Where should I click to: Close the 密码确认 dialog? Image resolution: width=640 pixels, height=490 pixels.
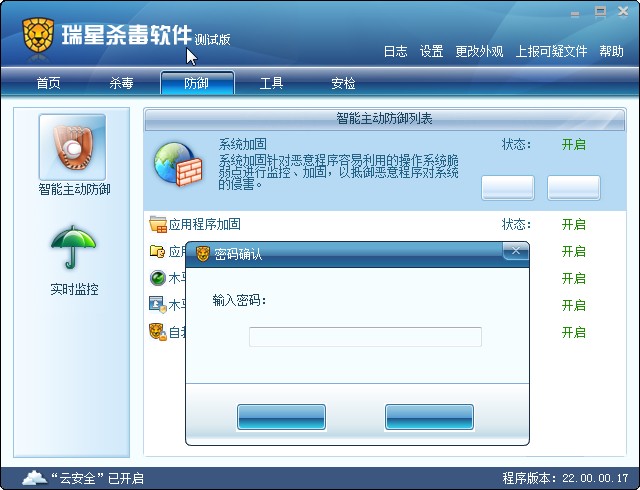coord(516,251)
